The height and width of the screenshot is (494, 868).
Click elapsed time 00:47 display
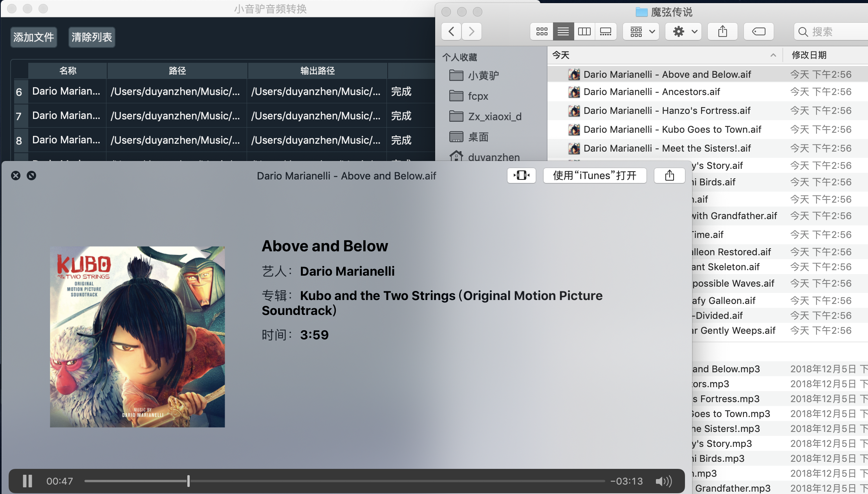pyautogui.click(x=60, y=481)
